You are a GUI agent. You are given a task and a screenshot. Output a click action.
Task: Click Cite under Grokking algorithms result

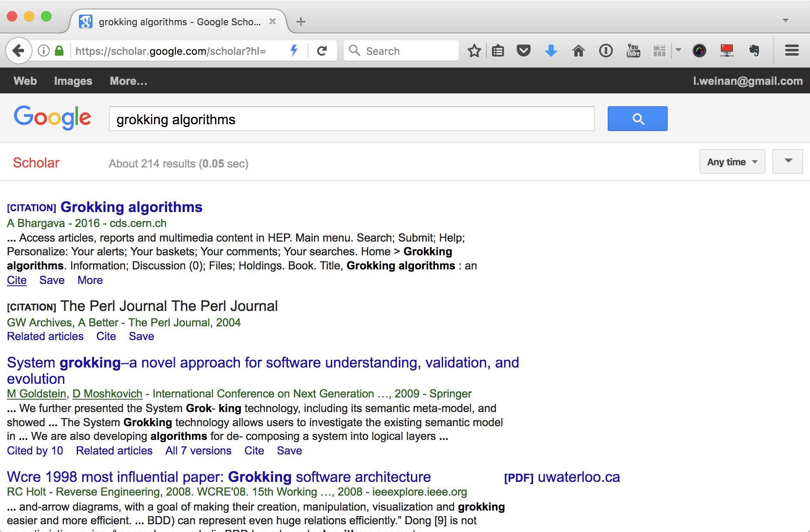pyautogui.click(x=17, y=280)
